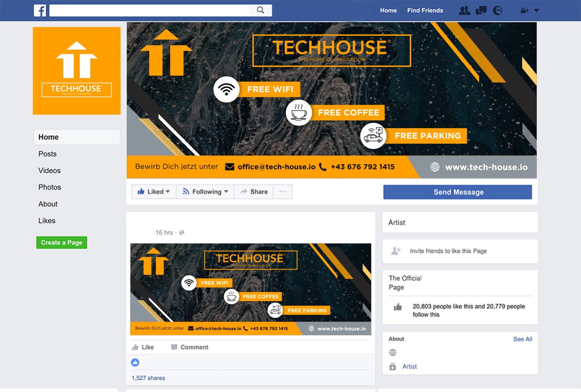
Task: Click the large cover photo banner
Action: pyautogui.click(x=332, y=100)
